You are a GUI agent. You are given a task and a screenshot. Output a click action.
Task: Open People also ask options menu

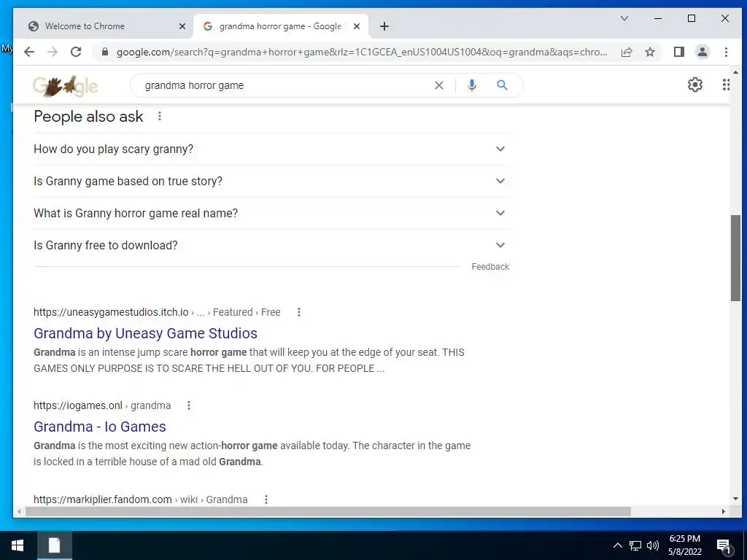click(160, 116)
